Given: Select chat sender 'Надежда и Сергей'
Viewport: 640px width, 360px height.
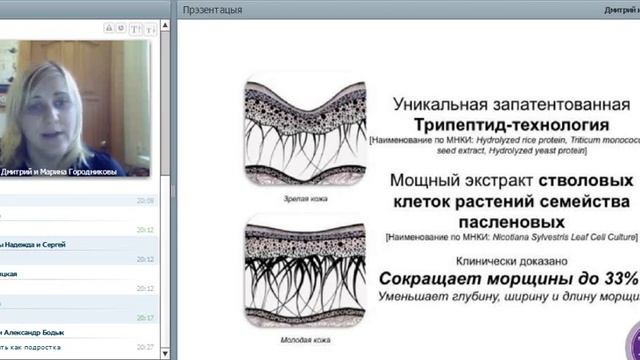Looking at the screenshot, I should coord(35,244).
